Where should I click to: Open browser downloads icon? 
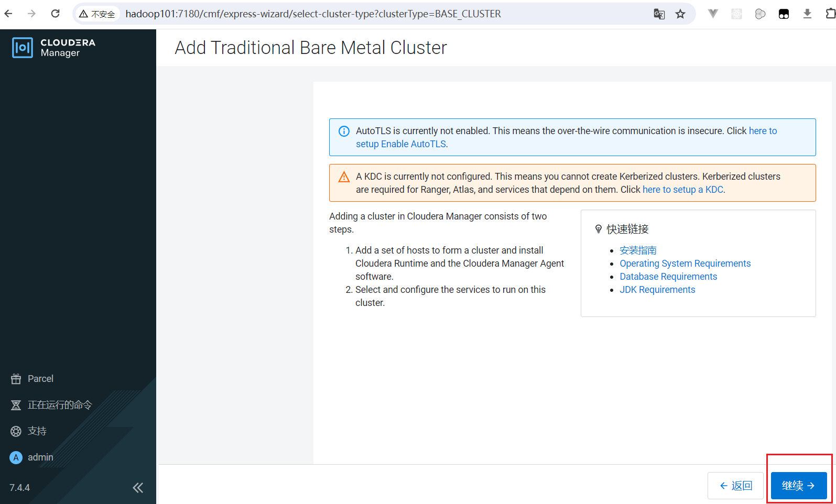coord(807,14)
